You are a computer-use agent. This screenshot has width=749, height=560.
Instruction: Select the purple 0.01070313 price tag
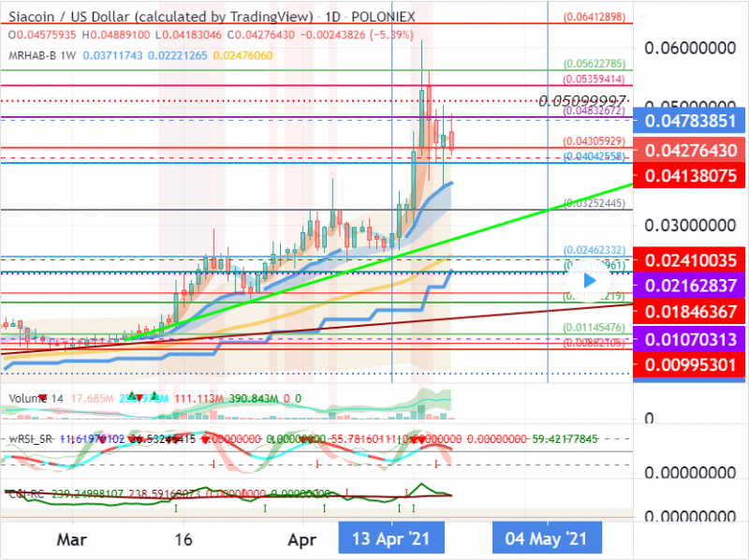[689, 338]
